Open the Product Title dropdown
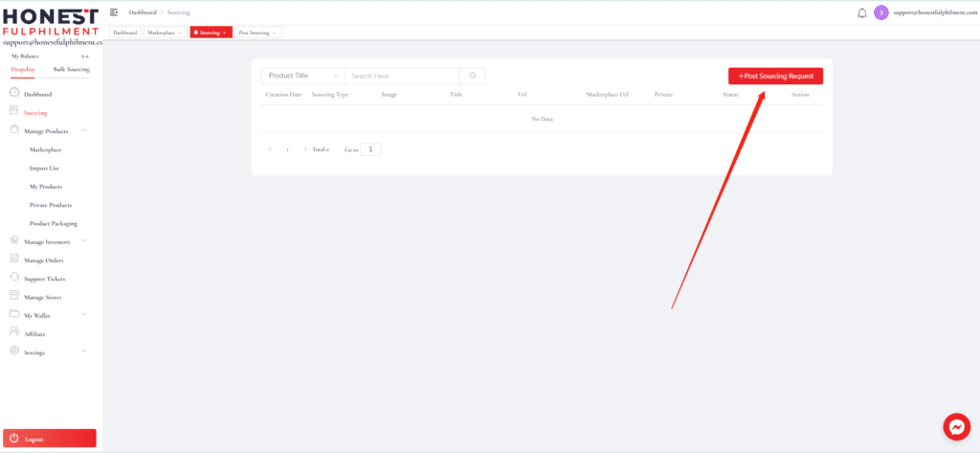Viewport: 980px width, 453px height. [302, 76]
